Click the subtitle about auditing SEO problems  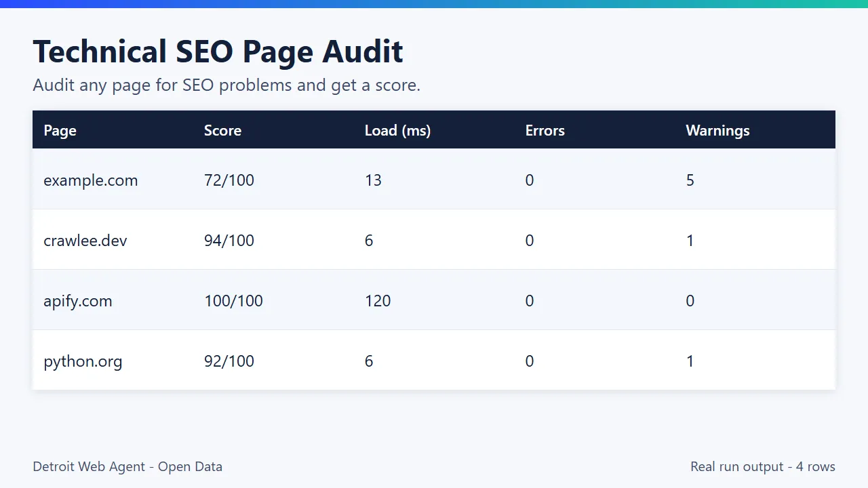pos(226,85)
